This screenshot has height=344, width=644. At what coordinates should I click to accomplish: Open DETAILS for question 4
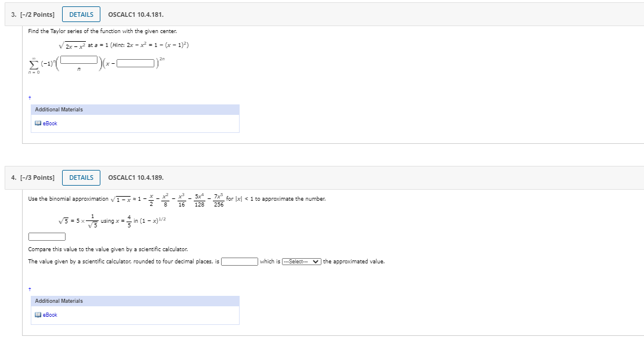81,178
